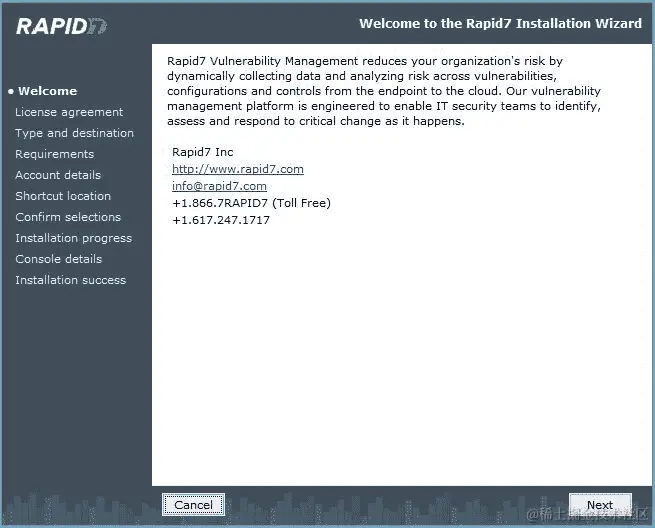Click the Next button

tap(600, 505)
